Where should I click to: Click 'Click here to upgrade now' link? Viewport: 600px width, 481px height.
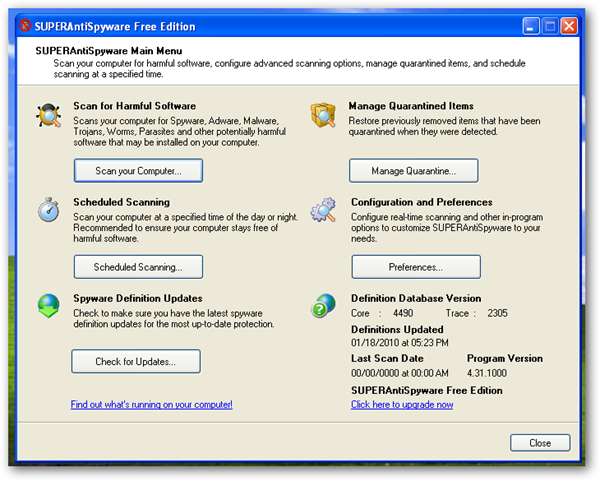[402, 404]
